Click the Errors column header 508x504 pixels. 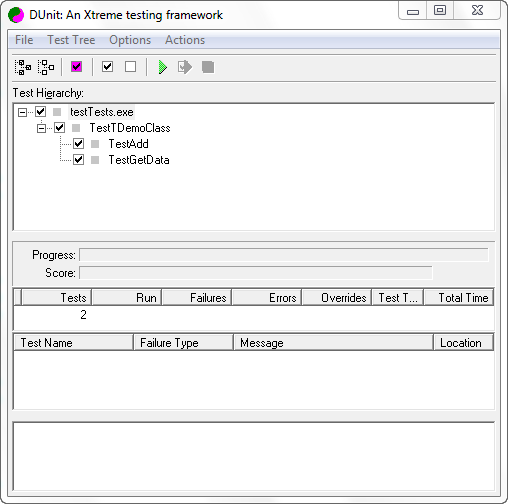tap(267, 297)
